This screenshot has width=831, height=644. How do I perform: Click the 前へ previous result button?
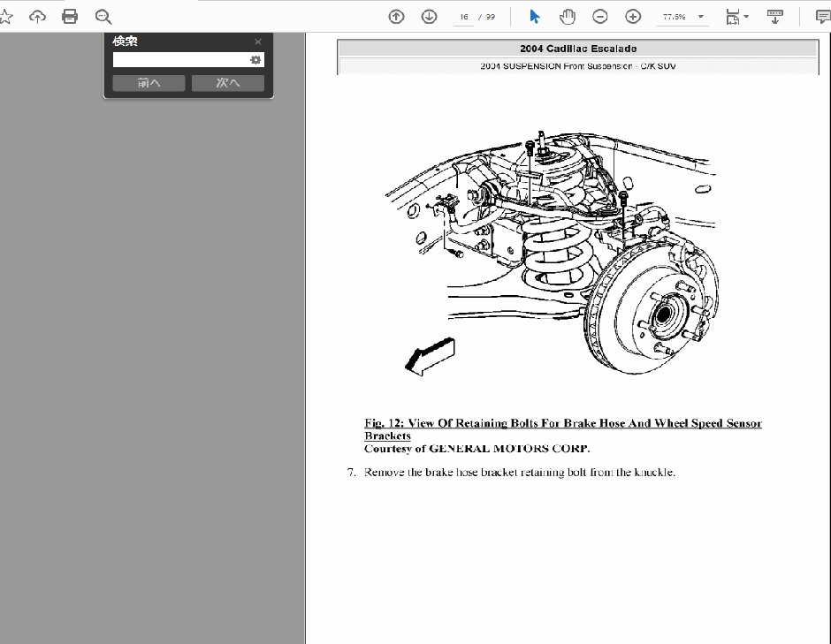tap(149, 83)
